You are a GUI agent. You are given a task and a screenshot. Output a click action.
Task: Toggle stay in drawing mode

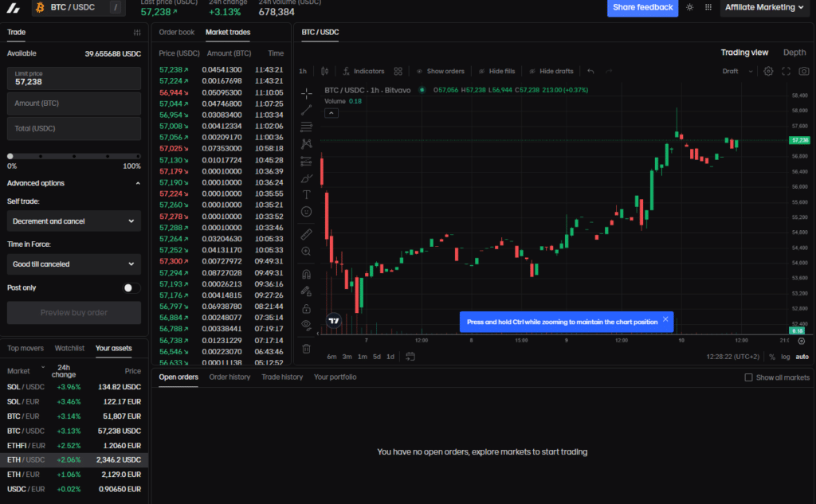(307, 291)
